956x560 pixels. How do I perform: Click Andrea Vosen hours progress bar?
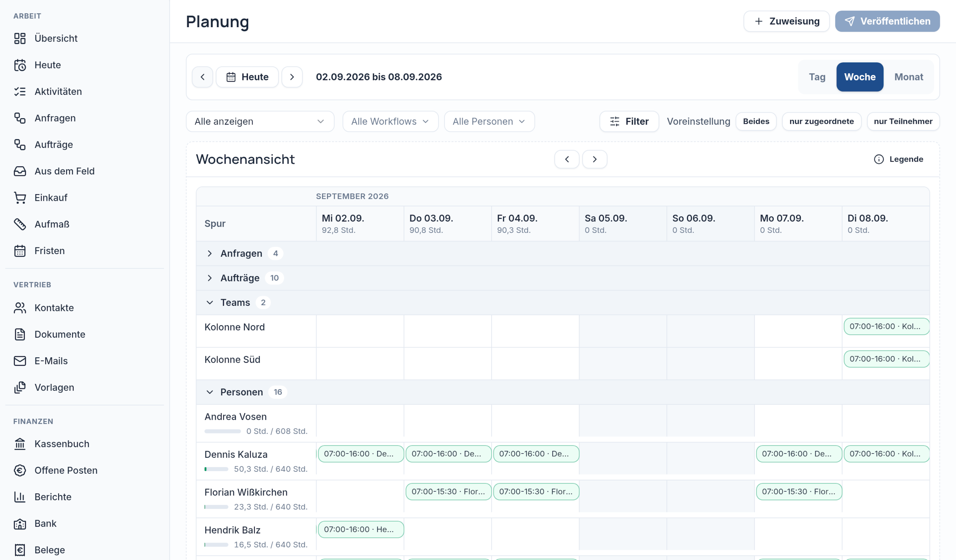pos(223,431)
